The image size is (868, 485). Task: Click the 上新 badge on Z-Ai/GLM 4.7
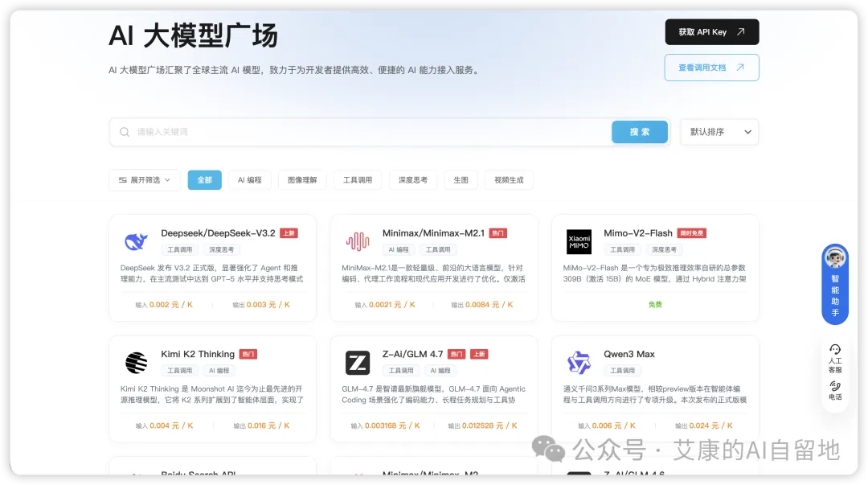point(479,354)
